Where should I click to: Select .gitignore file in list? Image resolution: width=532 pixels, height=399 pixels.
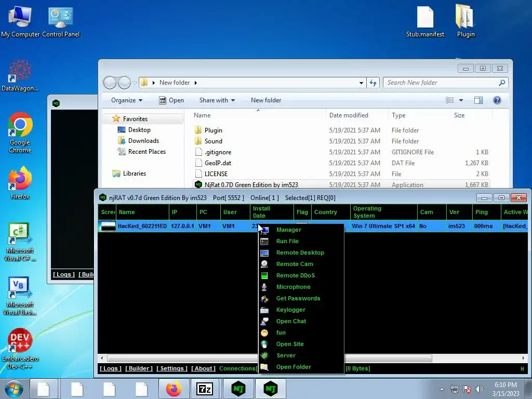click(x=218, y=152)
